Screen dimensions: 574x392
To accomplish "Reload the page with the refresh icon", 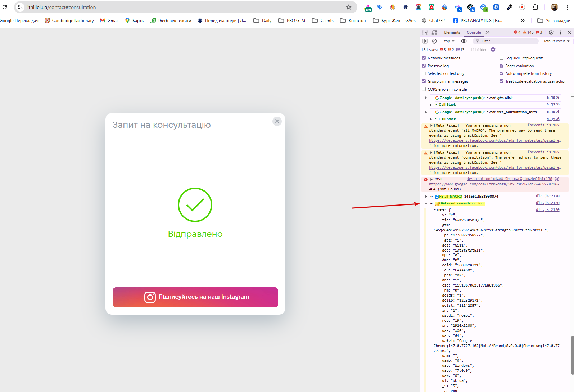I will (x=5, y=7).
